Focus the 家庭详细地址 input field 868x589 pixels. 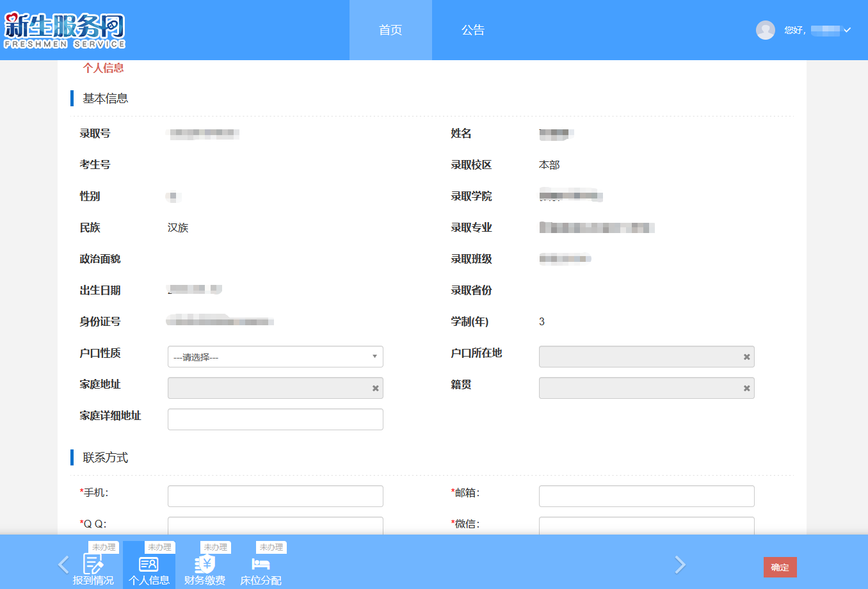(275, 419)
